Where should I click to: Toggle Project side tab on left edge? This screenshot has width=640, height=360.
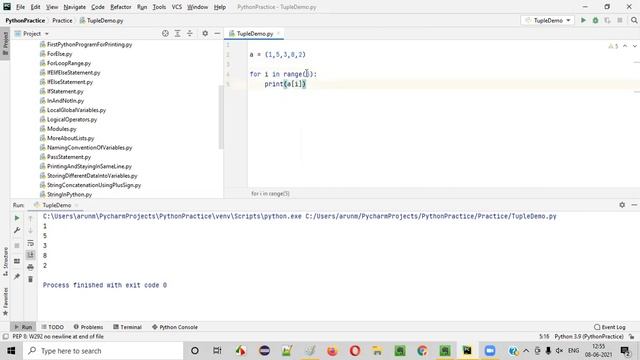coord(5,44)
